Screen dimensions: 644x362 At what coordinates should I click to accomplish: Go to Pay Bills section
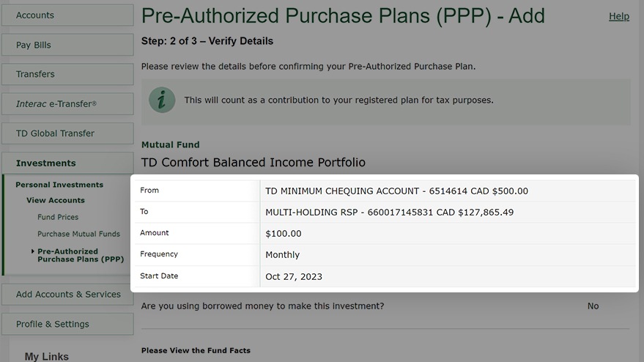pos(67,45)
